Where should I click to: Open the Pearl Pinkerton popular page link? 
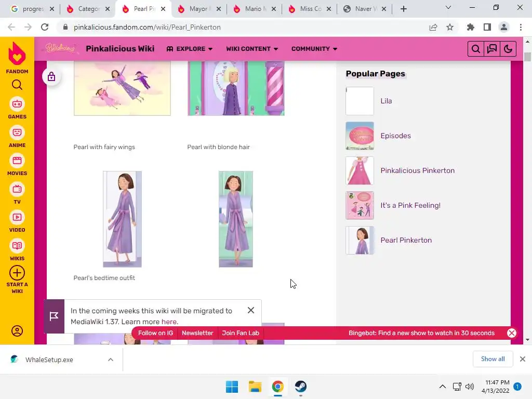point(406,240)
